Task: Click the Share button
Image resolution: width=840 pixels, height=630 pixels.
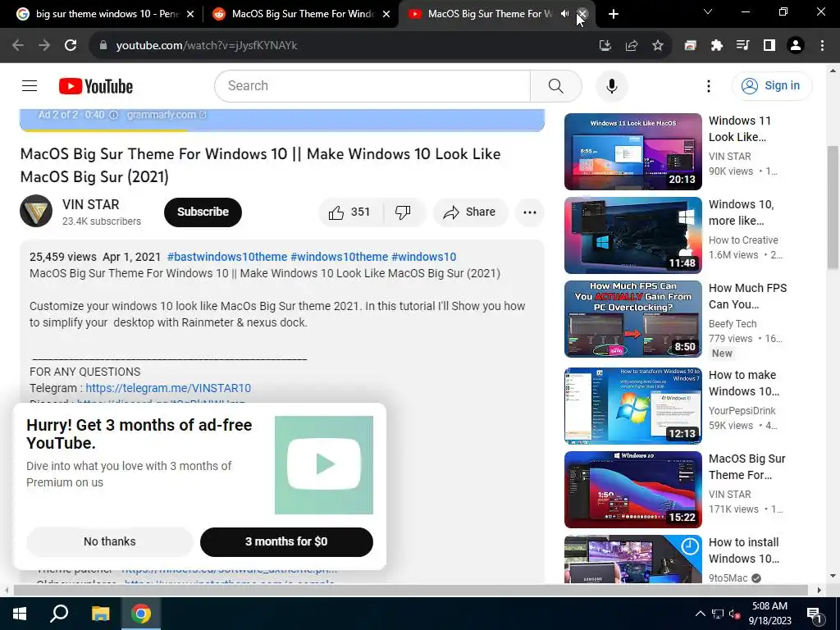Action: tap(470, 212)
